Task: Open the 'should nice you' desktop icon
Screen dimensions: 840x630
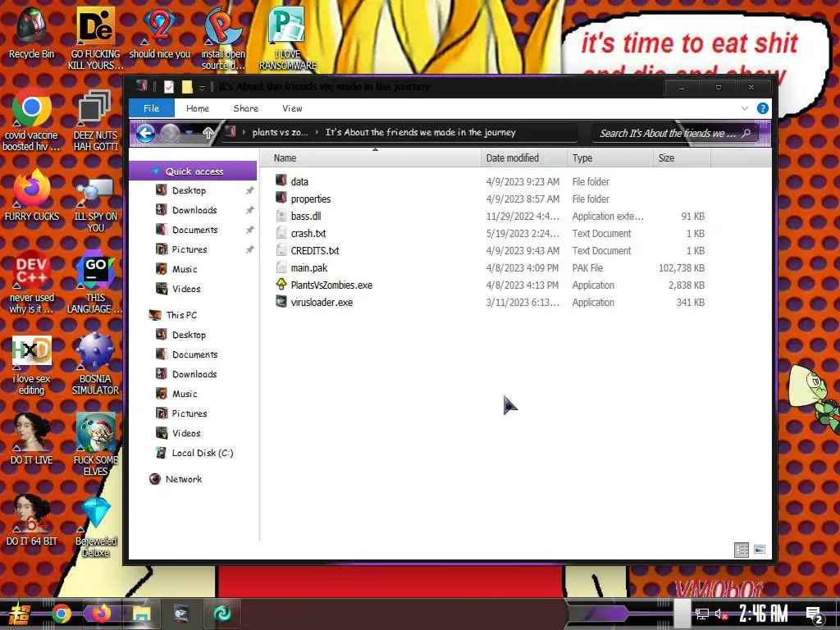Action: [x=160, y=32]
